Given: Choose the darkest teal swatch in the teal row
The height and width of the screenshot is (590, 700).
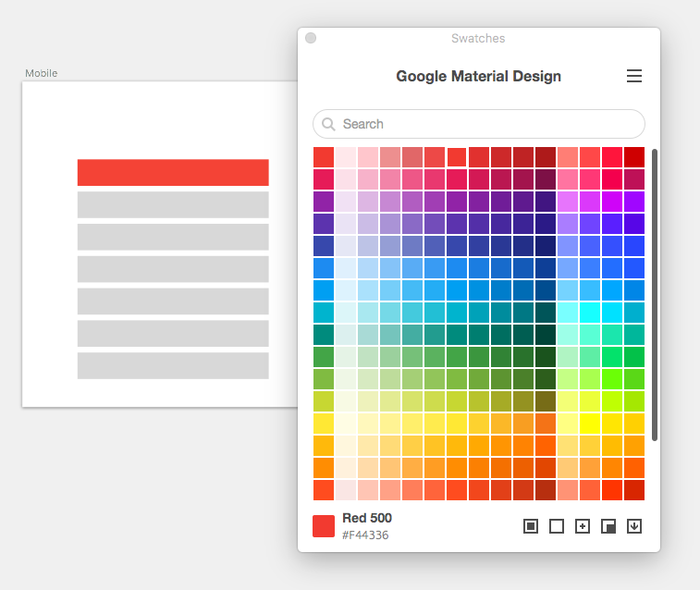Looking at the screenshot, I should (x=546, y=335).
